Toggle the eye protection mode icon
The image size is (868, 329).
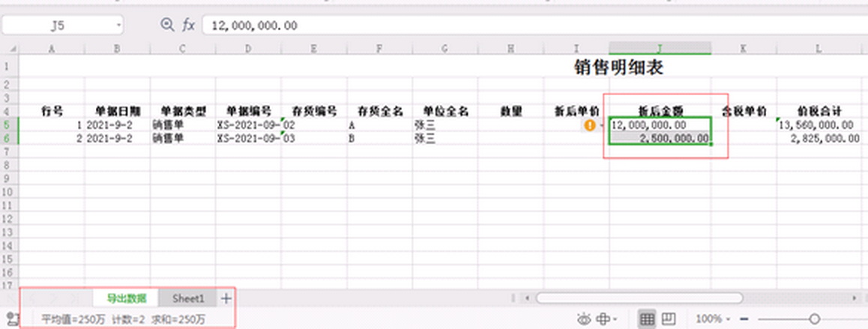coord(585,319)
